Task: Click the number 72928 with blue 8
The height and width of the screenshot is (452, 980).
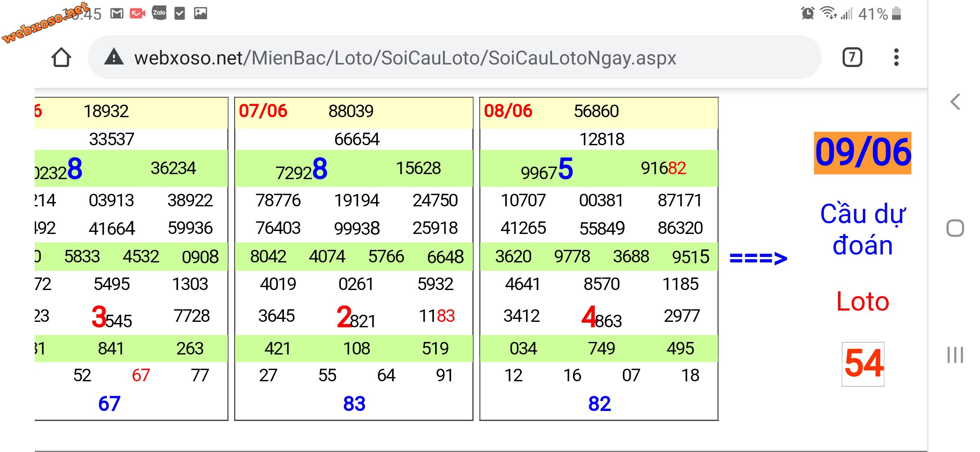Action: (302, 169)
